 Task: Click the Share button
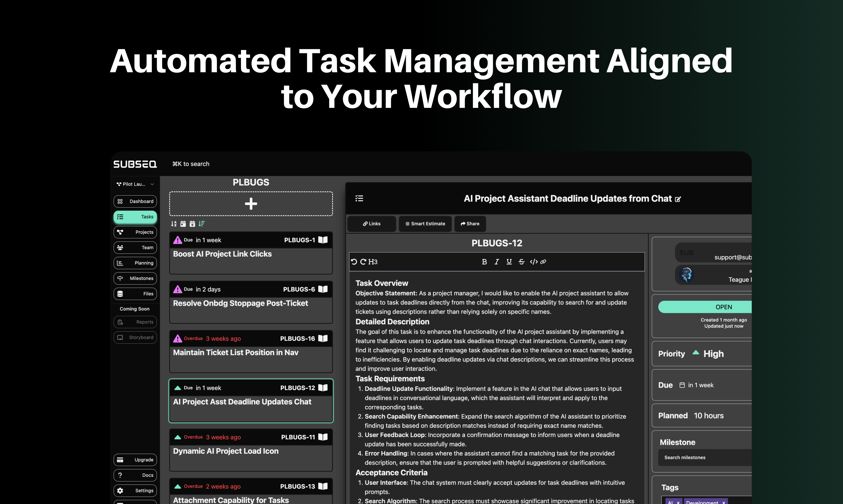(470, 224)
